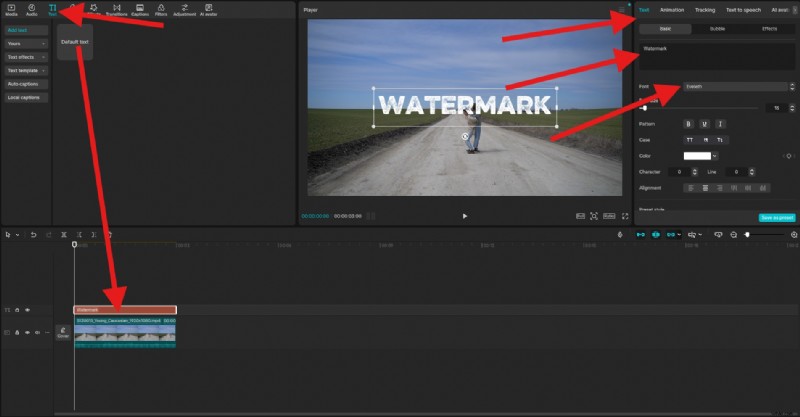Align text left
This screenshot has height=417, width=800.
(691, 188)
